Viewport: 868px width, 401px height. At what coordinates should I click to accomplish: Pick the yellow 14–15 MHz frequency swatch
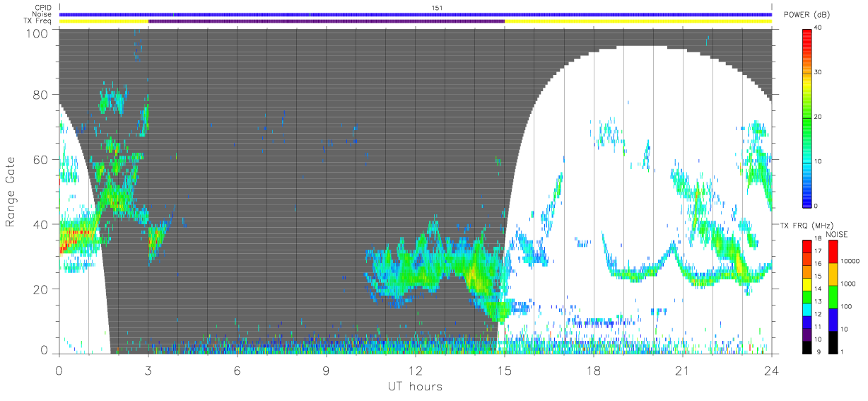tap(807, 283)
